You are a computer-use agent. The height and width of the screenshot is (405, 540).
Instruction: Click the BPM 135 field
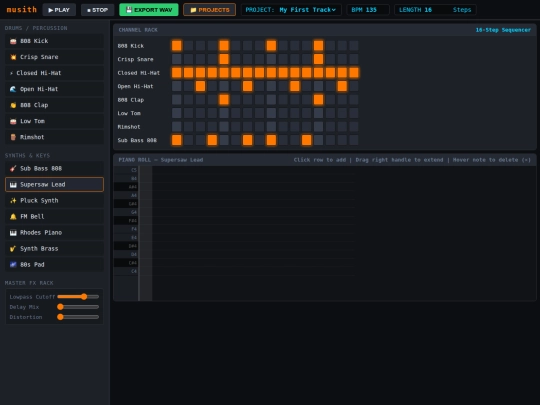pyautogui.click(x=368, y=10)
